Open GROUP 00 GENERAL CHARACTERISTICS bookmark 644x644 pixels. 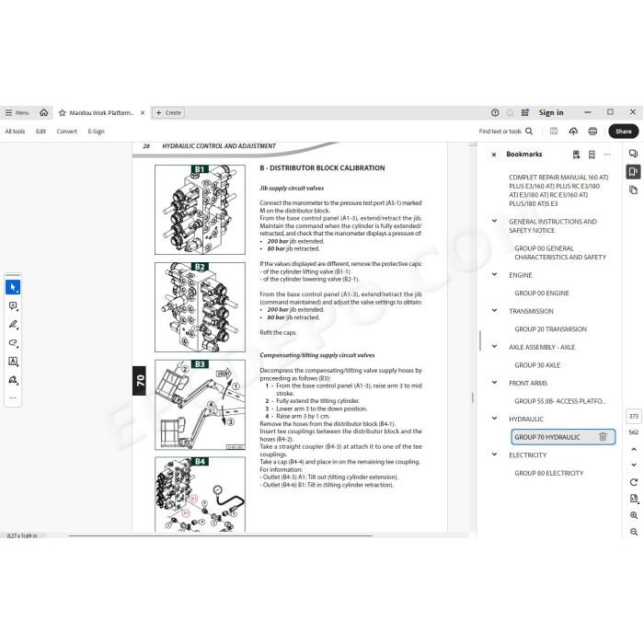click(x=560, y=253)
